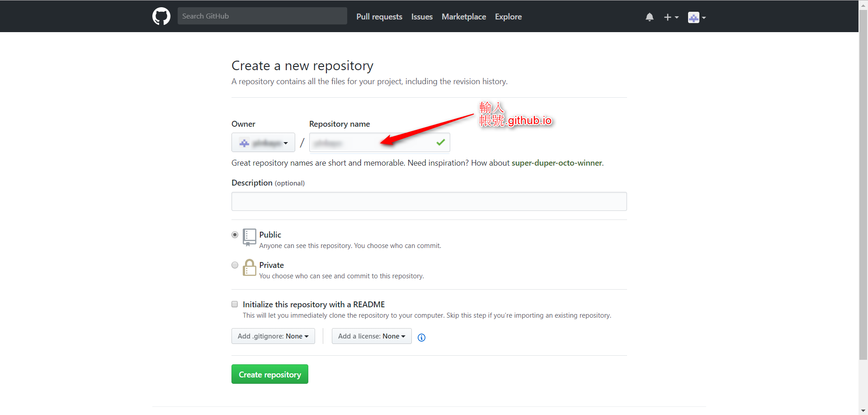This screenshot has width=868, height=415.
Task: Click the Public repository book icon
Action: pos(249,237)
